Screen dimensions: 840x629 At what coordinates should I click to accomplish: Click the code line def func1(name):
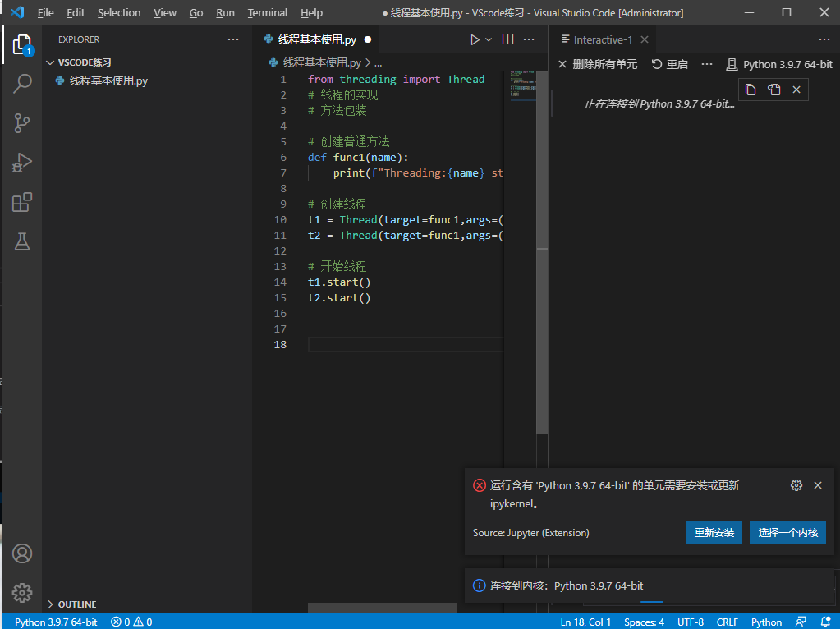pos(358,158)
